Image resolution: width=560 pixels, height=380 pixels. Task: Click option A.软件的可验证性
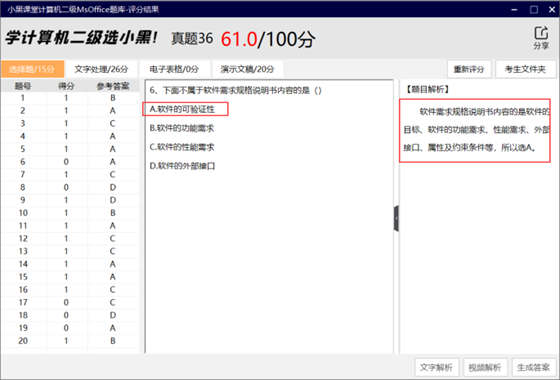(x=182, y=109)
